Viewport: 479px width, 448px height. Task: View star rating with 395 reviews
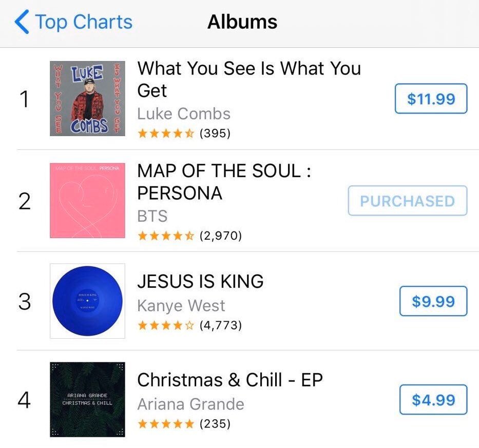pos(184,133)
